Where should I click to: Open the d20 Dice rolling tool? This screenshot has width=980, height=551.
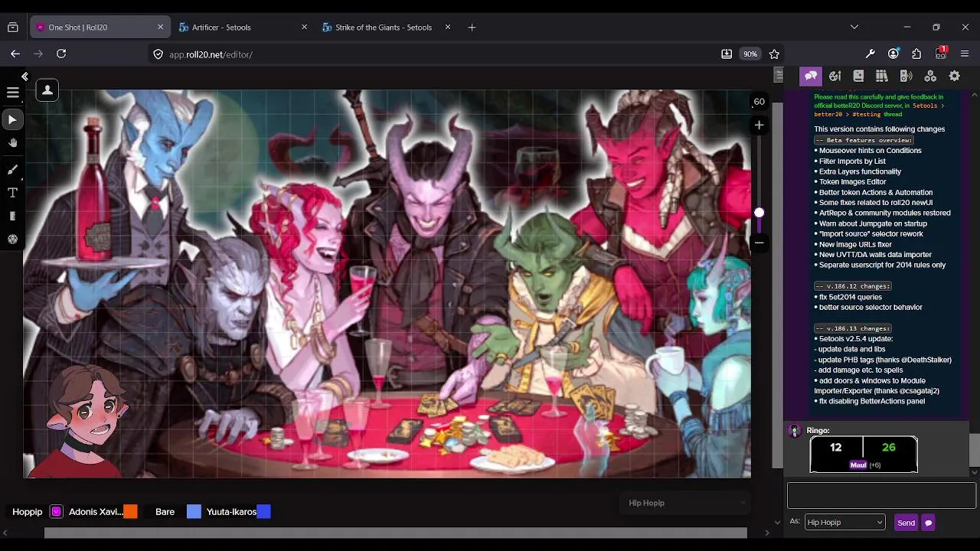click(x=12, y=240)
